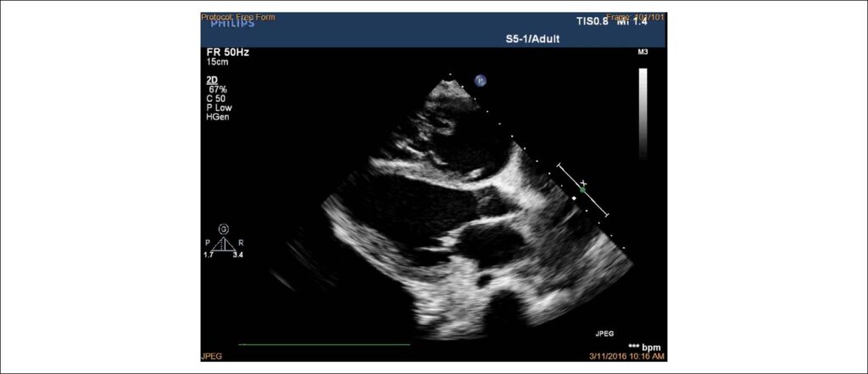
Task: Click the Protocol: Free Form label
Action: 237,17
